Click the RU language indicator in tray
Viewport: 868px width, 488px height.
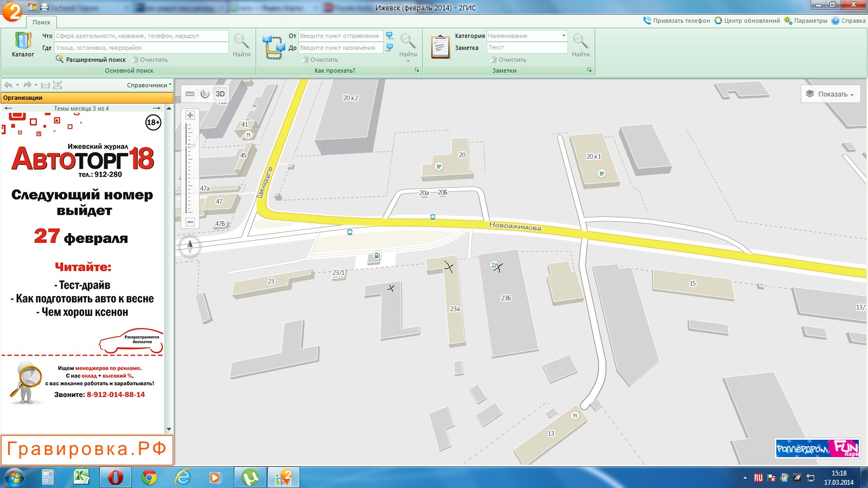(x=758, y=478)
